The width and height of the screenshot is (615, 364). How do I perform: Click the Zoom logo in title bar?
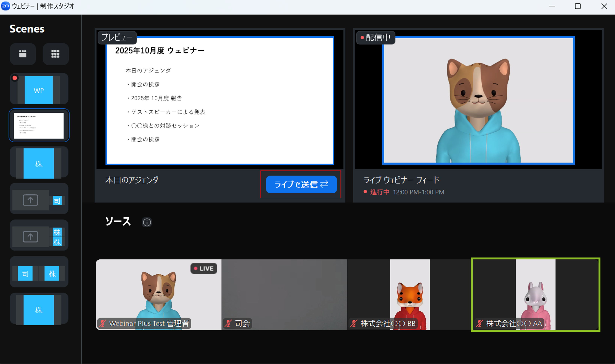tap(5, 6)
